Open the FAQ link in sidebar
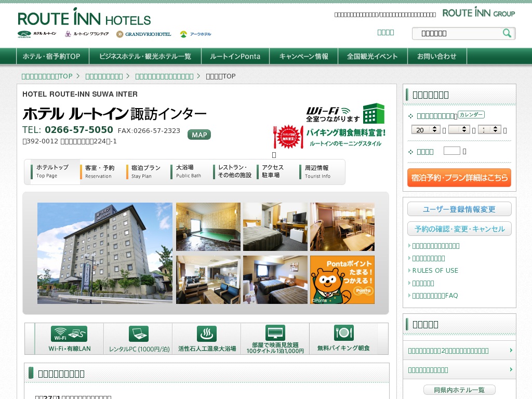The image size is (532, 399). coord(435,296)
